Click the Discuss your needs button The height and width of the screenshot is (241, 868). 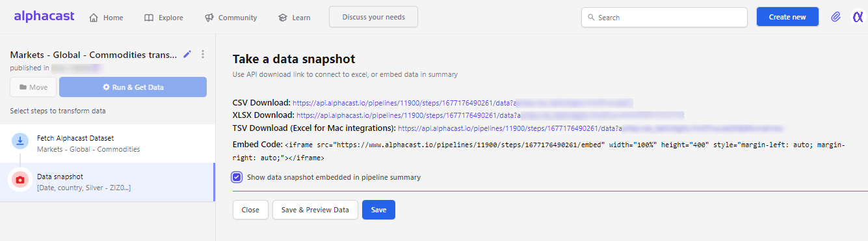tap(373, 17)
